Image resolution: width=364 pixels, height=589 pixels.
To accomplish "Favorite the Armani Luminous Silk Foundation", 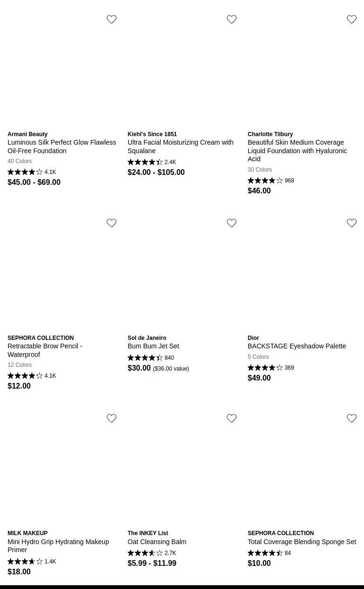I will click(x=112, y=19).
